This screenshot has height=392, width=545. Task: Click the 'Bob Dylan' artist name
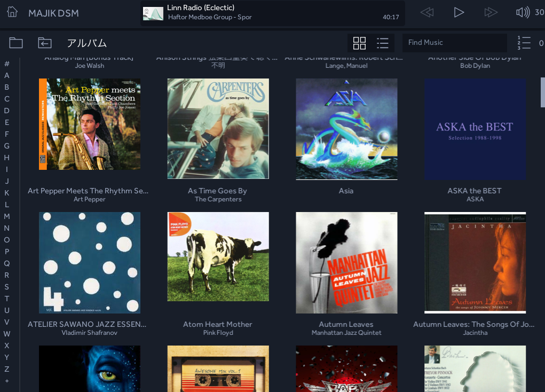pyautogui.click(x=475, y=66)
